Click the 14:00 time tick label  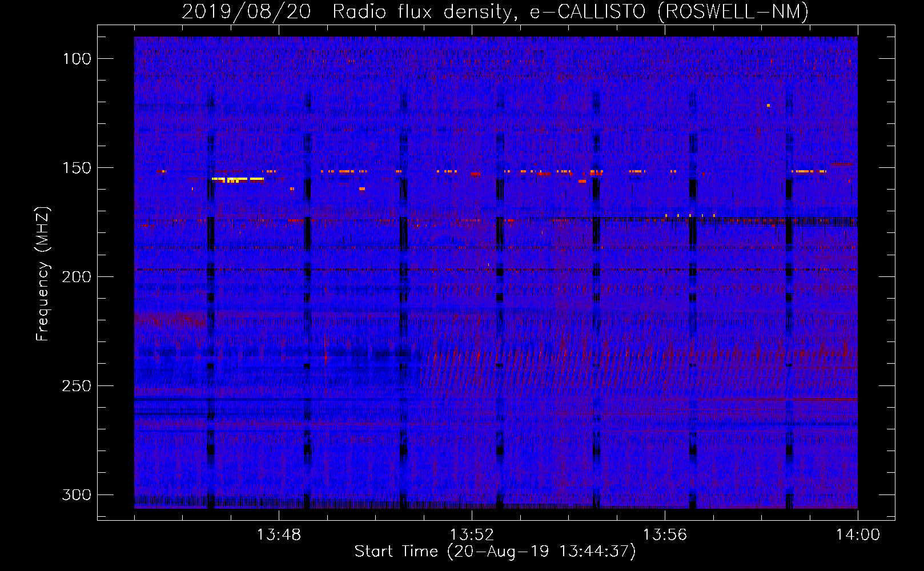click(858, 535)
